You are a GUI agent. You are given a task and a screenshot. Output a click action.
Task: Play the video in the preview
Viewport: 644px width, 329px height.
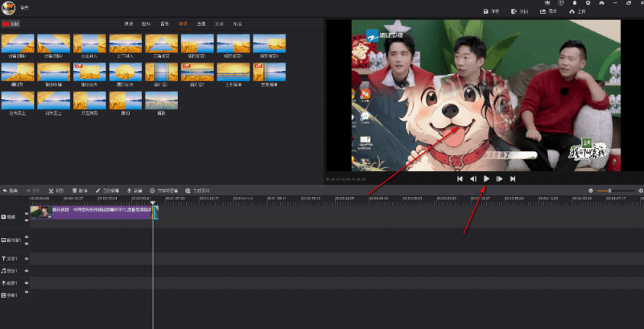point(486,179)
